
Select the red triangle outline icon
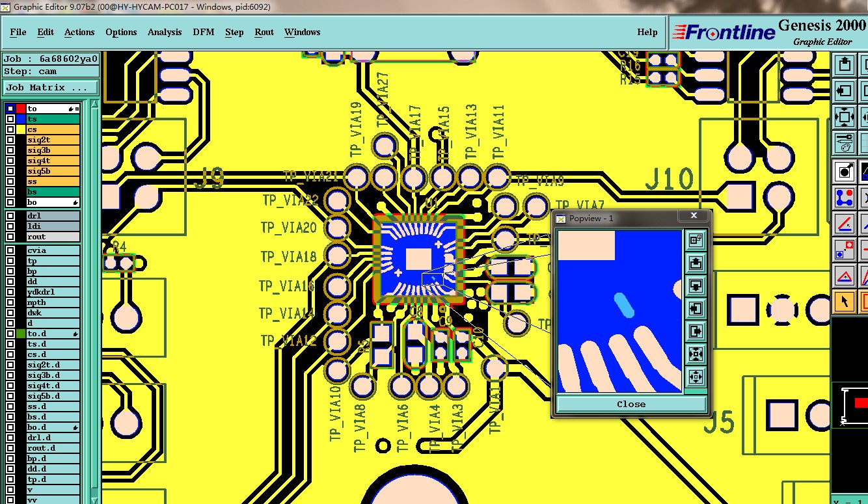pyautogui.click(x=845, y=276)
